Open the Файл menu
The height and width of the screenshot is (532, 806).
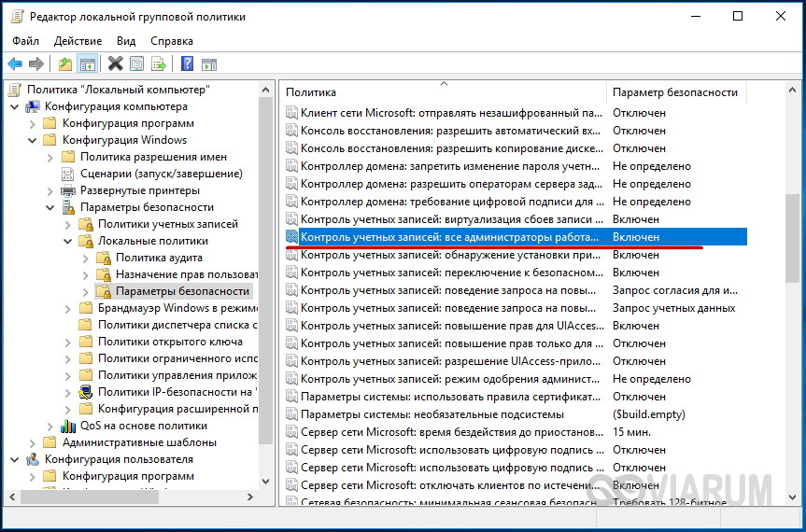(x=26, y=41)
